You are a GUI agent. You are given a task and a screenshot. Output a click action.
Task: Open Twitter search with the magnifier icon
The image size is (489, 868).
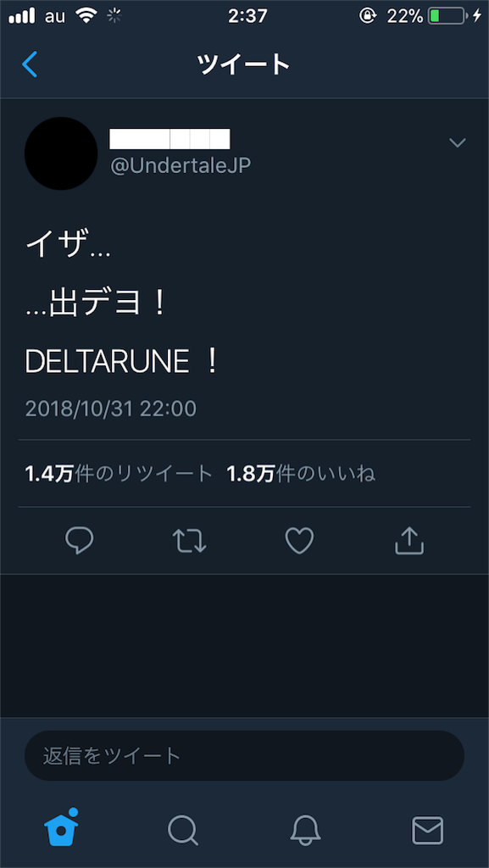(183, 832)
